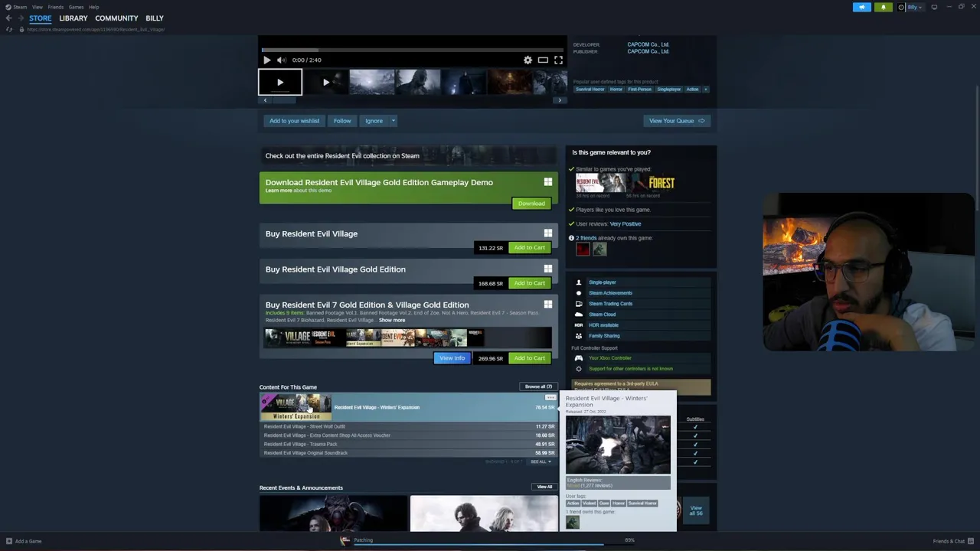Add RE7 & Village bundle to cart

[530, 358]
